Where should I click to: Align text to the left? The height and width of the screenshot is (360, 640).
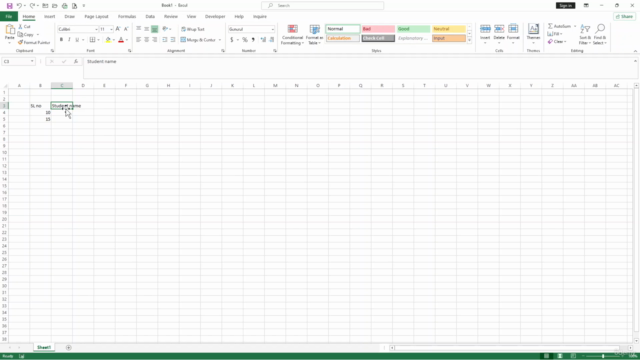(138, 40)
